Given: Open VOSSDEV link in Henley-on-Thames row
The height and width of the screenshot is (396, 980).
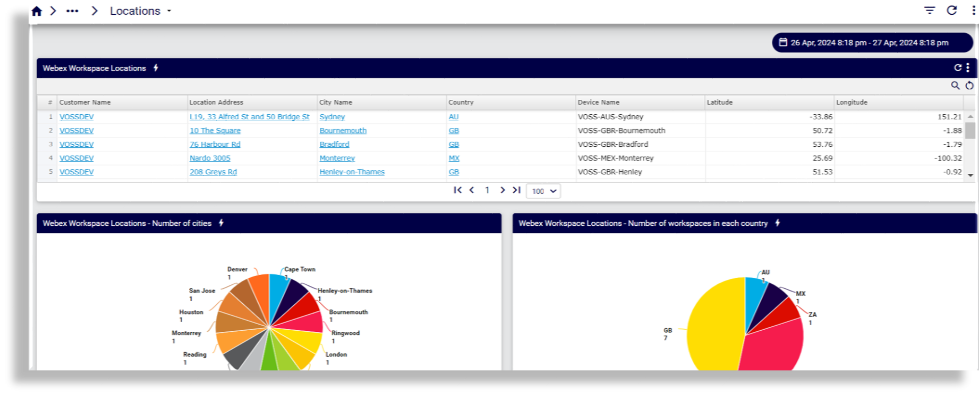Looking at the screenshot, I should pyautogui.click(x=77, y=172).
